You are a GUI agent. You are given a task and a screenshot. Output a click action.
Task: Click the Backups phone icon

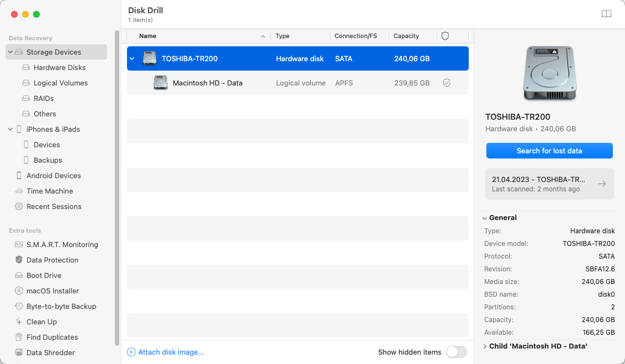coord(26,160)
